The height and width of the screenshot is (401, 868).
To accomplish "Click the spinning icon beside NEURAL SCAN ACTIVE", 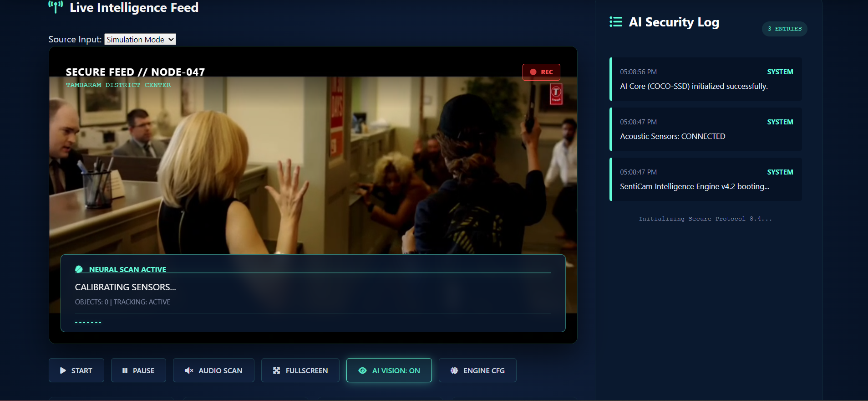I will (x=79, y=269).
